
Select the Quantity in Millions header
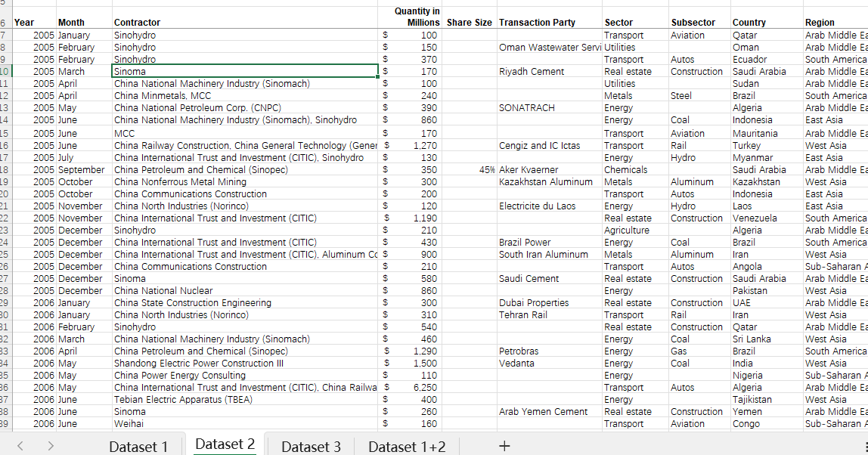(410, 17)
